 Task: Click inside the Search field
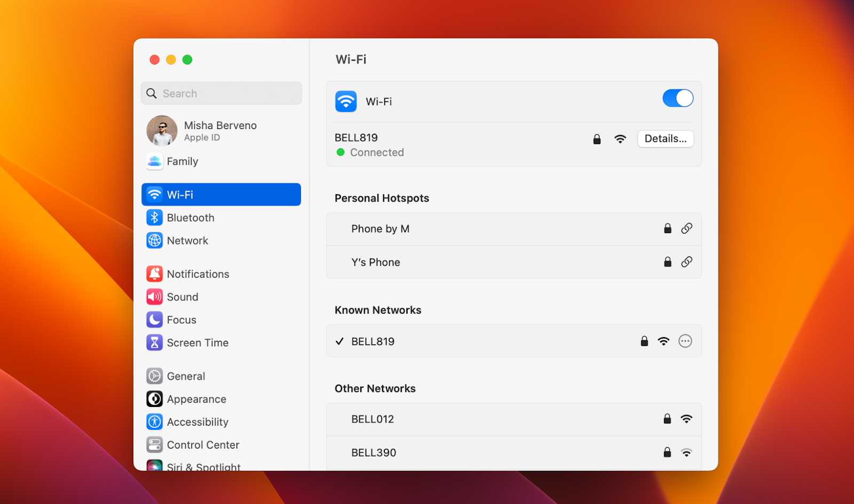click(221, 93)
